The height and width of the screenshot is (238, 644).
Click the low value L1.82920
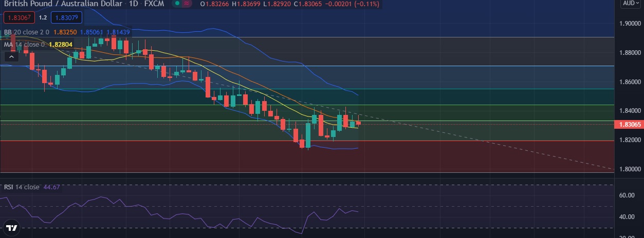[x=277, y=4]
